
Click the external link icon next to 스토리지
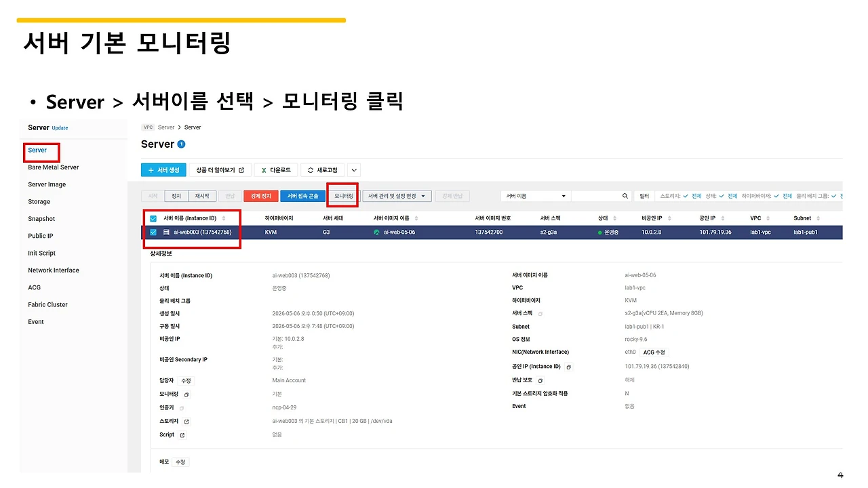[x=186, y=422]
